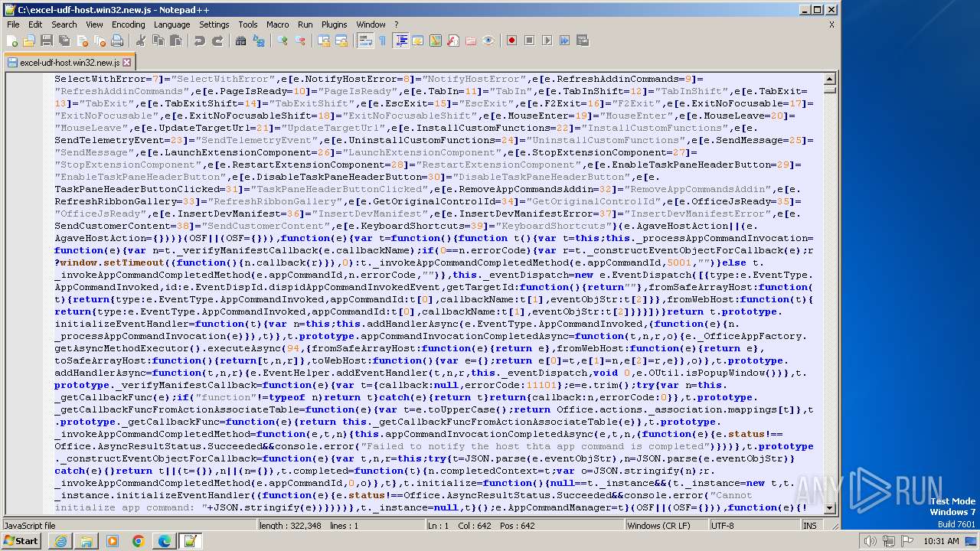Save the current recorded macro icon
This screenshot has height=551, width=980.
click(x=583, y=41)
